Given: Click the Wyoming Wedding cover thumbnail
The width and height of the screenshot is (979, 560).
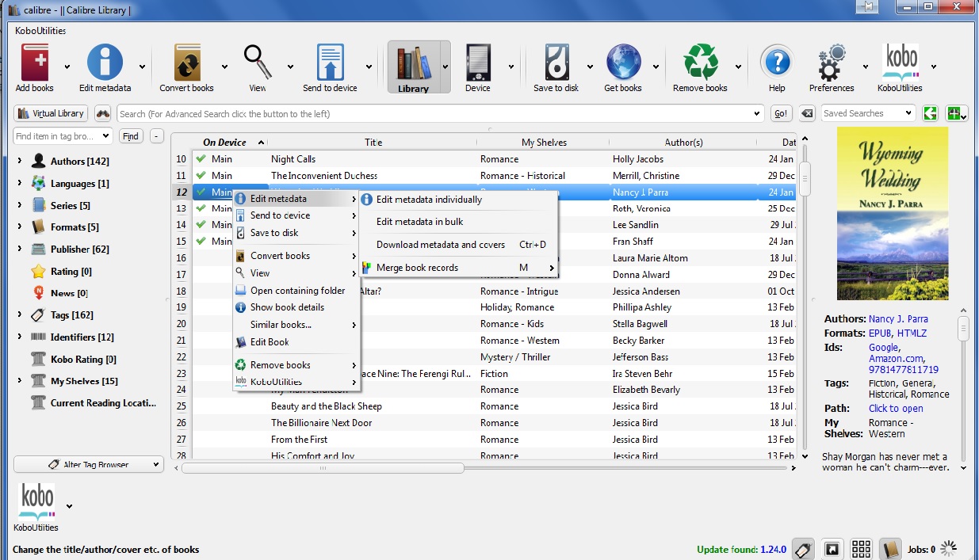Looking at the screenshot, I should pyautogui.click(x=893, y=213).
